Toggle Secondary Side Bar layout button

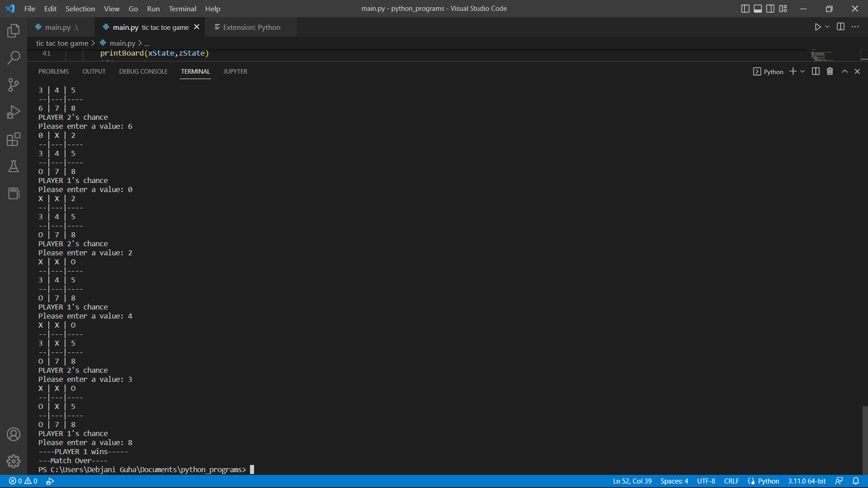coord(770,9)
